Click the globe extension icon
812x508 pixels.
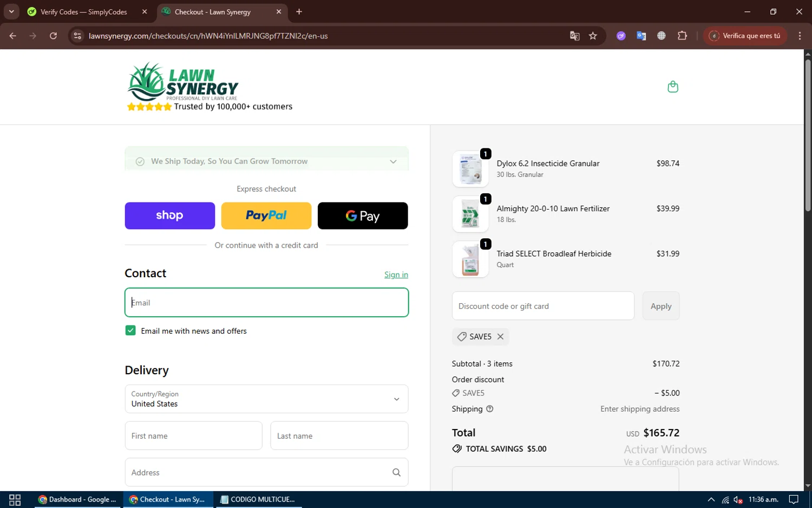coord(661,36)
